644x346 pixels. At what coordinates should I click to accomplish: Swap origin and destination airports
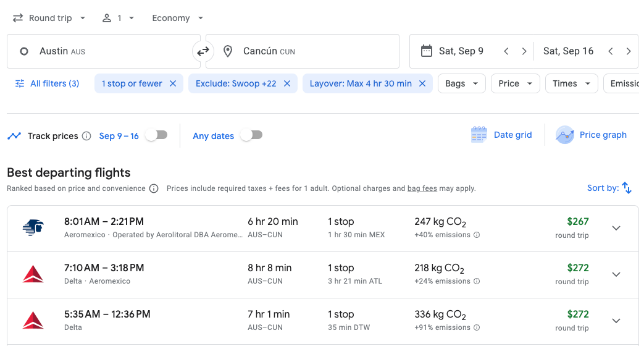tap(203, 51)
